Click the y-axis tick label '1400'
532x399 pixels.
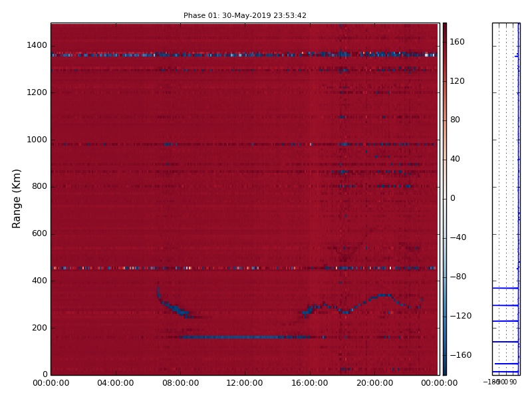(37, 45)
